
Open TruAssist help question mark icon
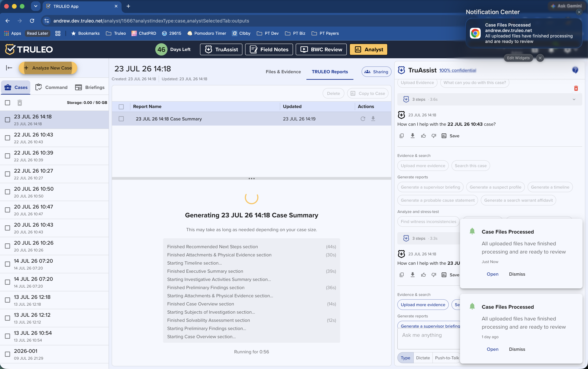coord(575,70)
